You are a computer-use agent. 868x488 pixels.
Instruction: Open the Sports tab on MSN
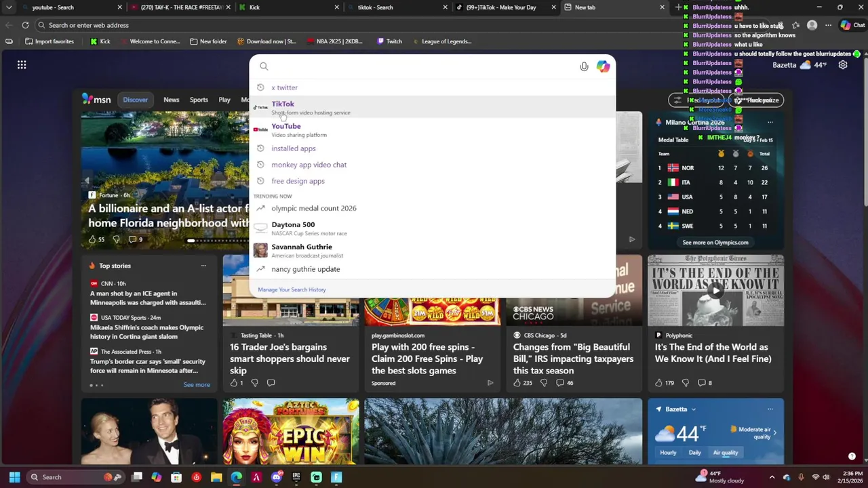(199, 100)
